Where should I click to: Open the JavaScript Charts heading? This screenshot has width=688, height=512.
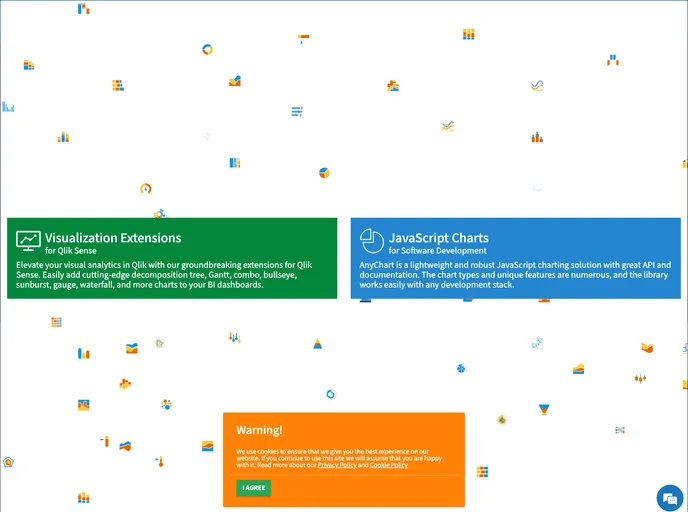(439, 238)
